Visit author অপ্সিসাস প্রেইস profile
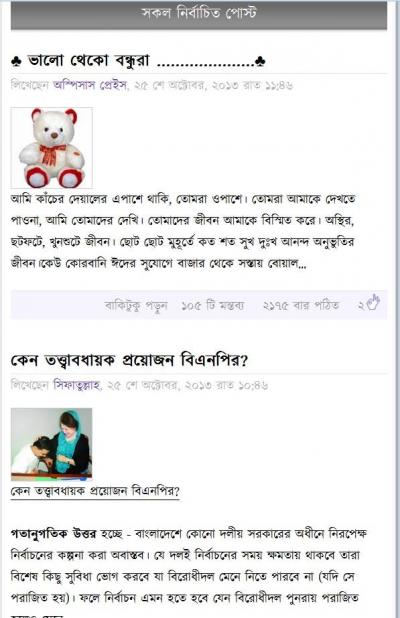Viewport: 400px width, 618px height. [90, 85]
